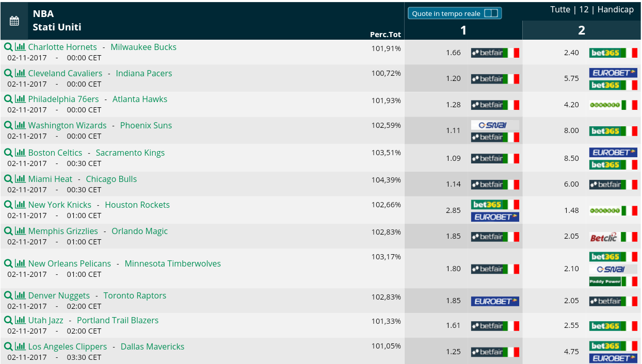This screenshot has width=642, height=364.
Task: Open stats chart icon for New York Knicks match
Action: 20,205
